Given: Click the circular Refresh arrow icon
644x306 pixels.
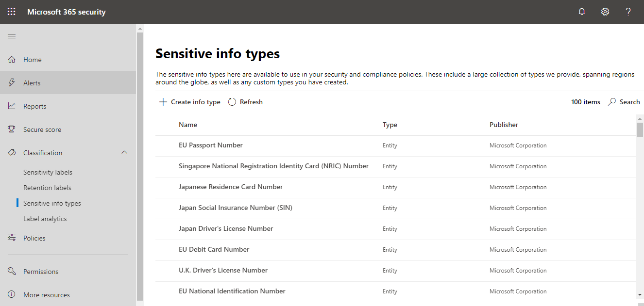Looking at the screenshot, I should [232, 102].
